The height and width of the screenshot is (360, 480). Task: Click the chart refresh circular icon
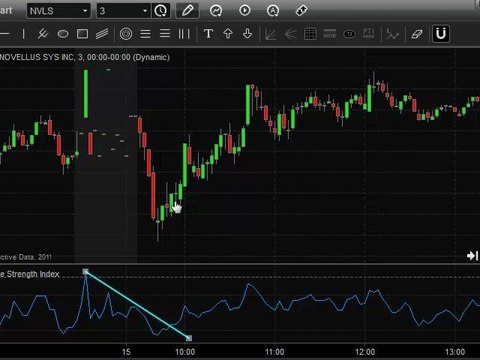pos(216,11)
